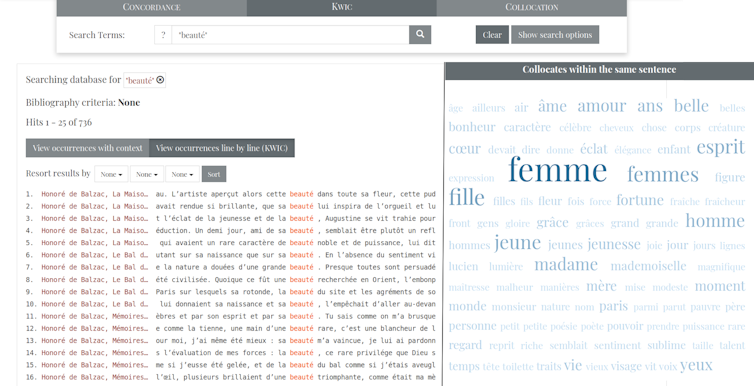754x386 pixels.
Task: Click the collocate word 'paris'
Action: [x=614, y=306]
